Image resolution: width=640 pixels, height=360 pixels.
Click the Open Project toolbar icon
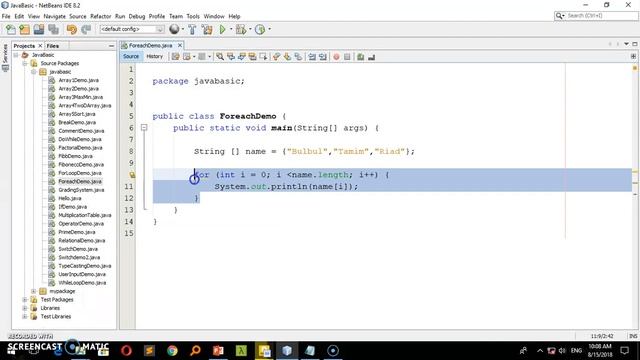[39, 29]
